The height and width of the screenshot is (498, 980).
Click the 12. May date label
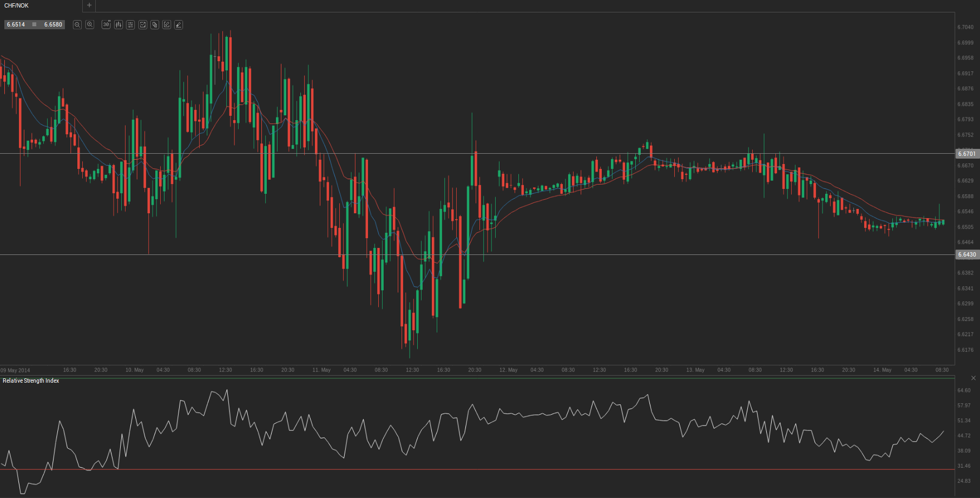[x=509, y=370]
